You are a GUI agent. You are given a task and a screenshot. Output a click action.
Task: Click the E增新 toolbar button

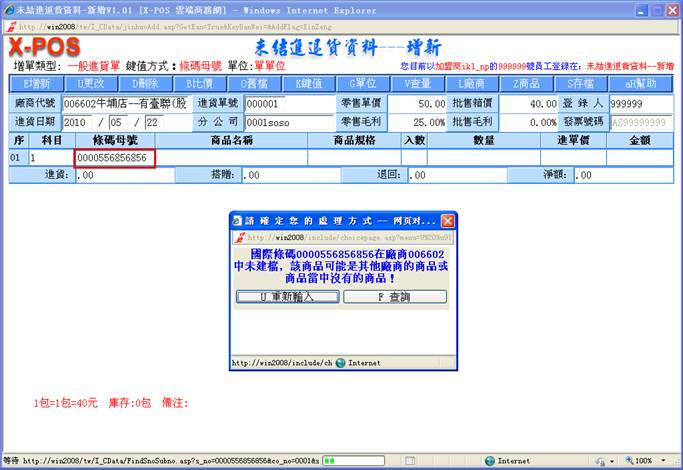[x=37, y=83]
